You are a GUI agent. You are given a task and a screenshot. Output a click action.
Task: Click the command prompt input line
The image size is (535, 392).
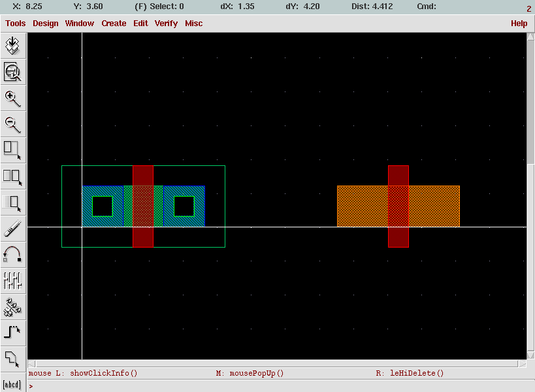point(280,386)
